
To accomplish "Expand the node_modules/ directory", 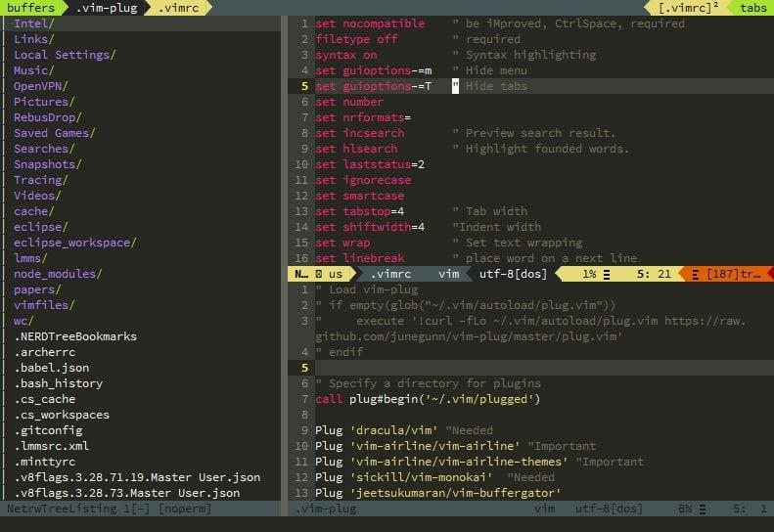I will pos(57,274).
